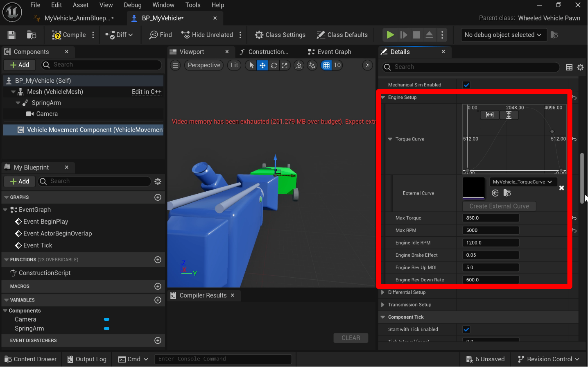The image size is (588, 367).
Task: Select the viewport Select mode arrow tool
Action: 251,65
